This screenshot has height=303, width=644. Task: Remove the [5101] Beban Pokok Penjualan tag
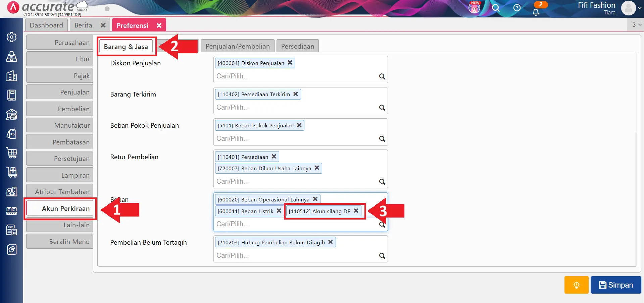[x=299, y=125]
